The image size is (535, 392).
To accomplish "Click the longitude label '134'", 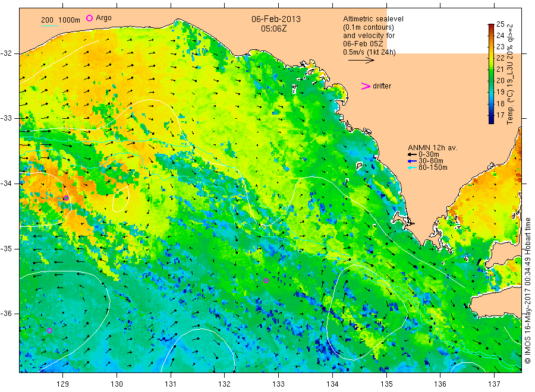I will [332, 384].
